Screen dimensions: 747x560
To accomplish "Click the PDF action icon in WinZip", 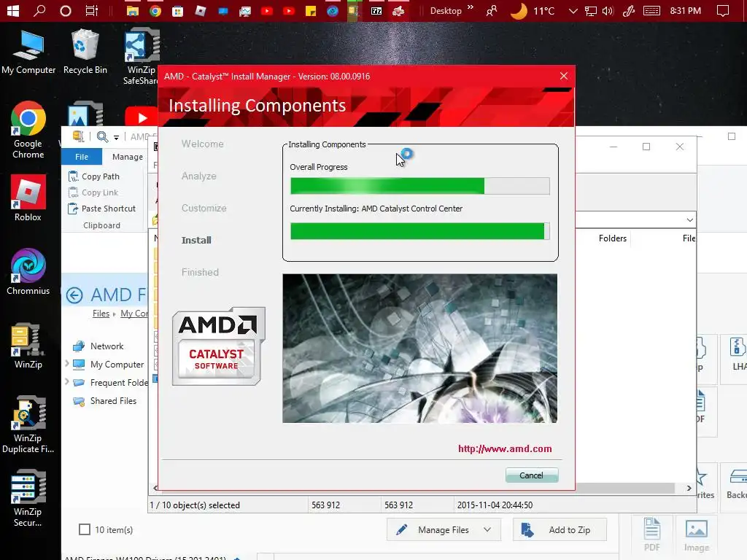I will click(651, 534).
